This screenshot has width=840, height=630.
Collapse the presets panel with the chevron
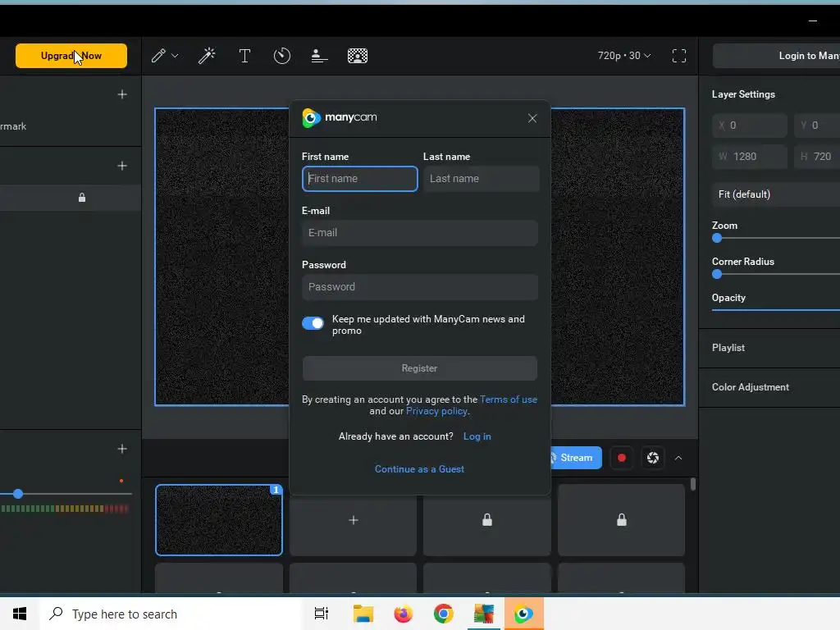click(x=678, y=458)
